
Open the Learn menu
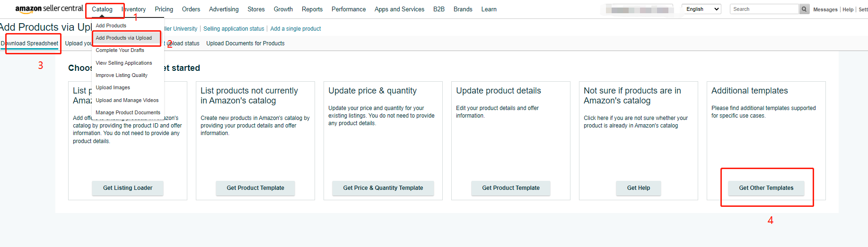(489, 9)
